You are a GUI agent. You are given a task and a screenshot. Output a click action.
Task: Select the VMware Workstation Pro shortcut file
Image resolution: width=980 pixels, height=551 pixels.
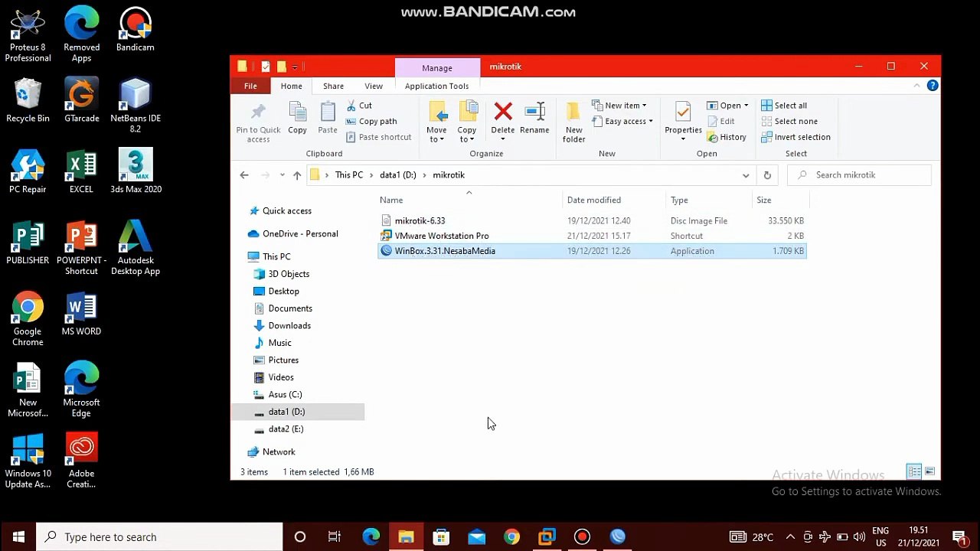click(x=592, y=236)
